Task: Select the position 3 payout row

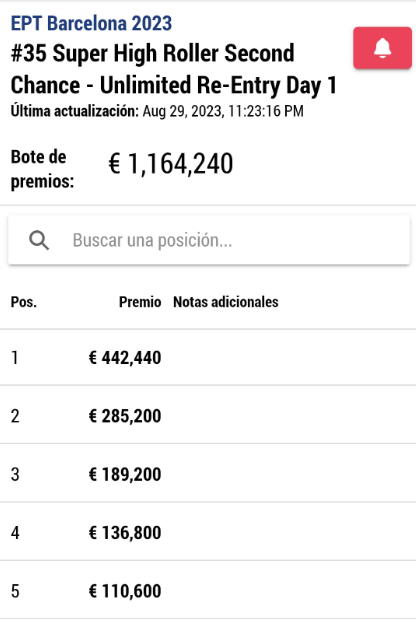Action: point(208,473)
